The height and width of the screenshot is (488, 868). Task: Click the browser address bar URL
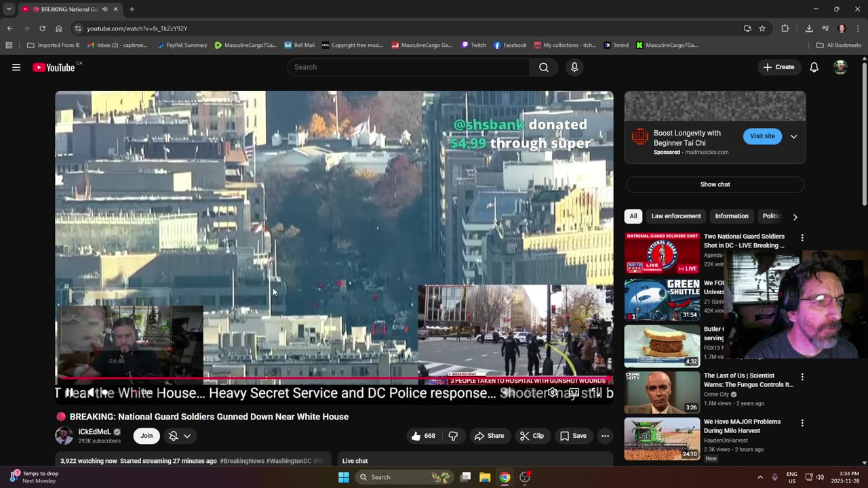[137, 28]
